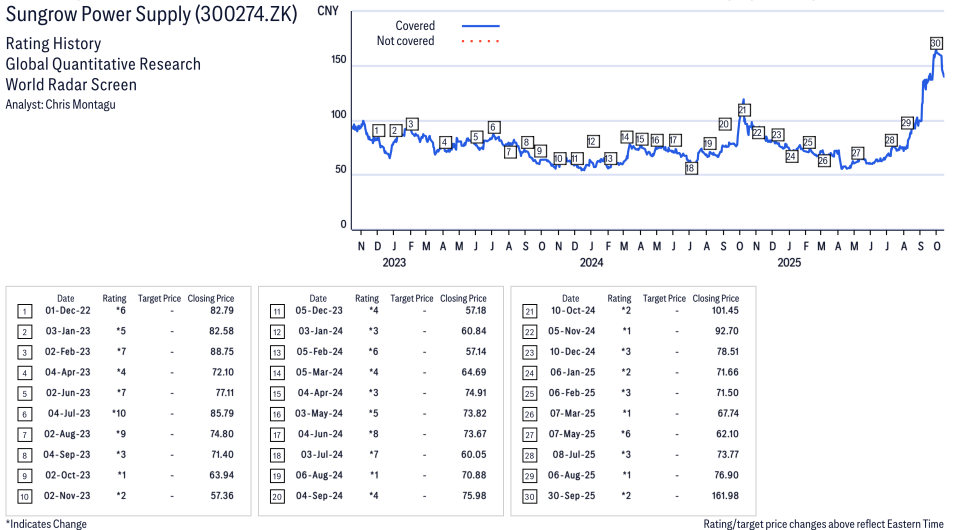Click marker 6 on the price chart
This screenshot has height=530, width=955.
coord(493,127)
